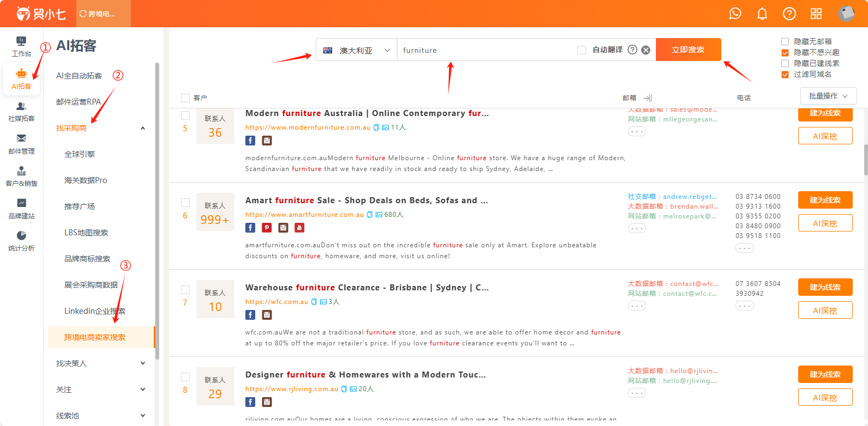This screenshot has width=868, height=426.
Task: Open help question mark icon in header
Action: coord(789,14)
